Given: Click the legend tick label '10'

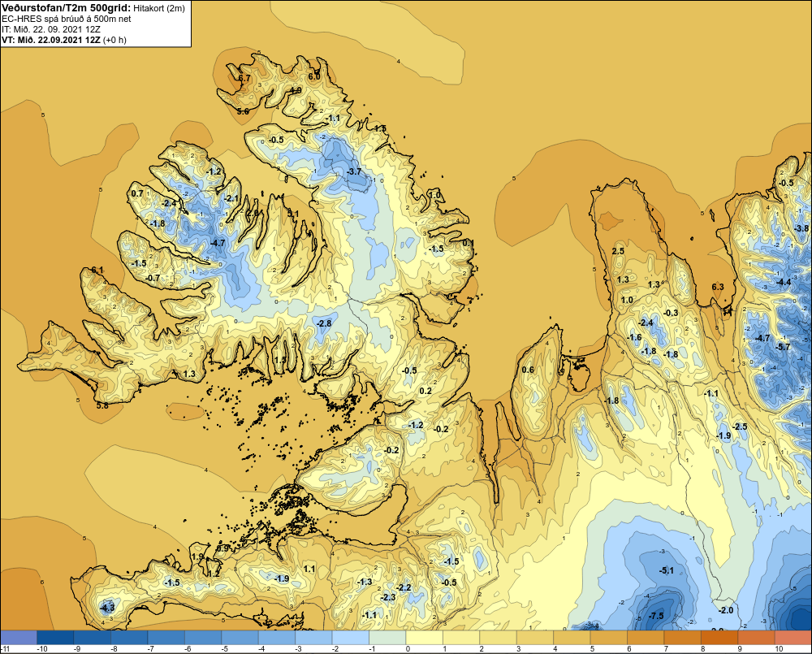Looking at the screenshot, I should pyautogui.click(x=779, y=649).
